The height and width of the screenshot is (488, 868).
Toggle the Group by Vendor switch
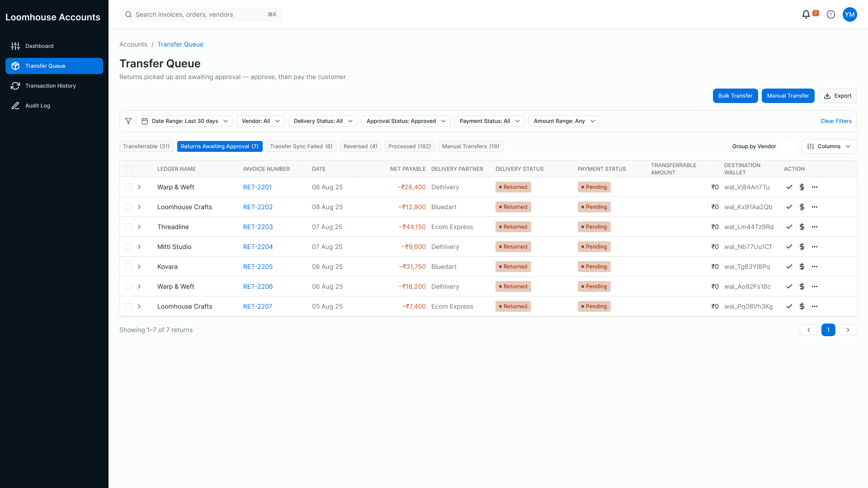coord(788,146)
